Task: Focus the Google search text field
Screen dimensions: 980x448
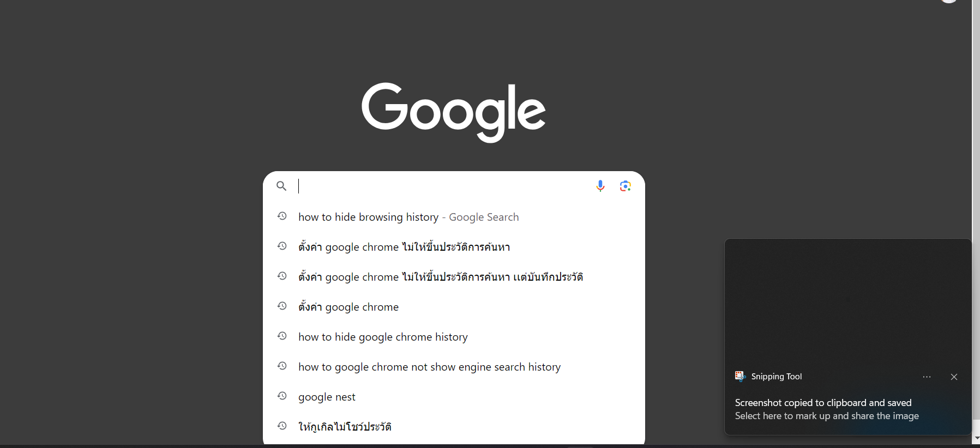Action: [443, 186]
